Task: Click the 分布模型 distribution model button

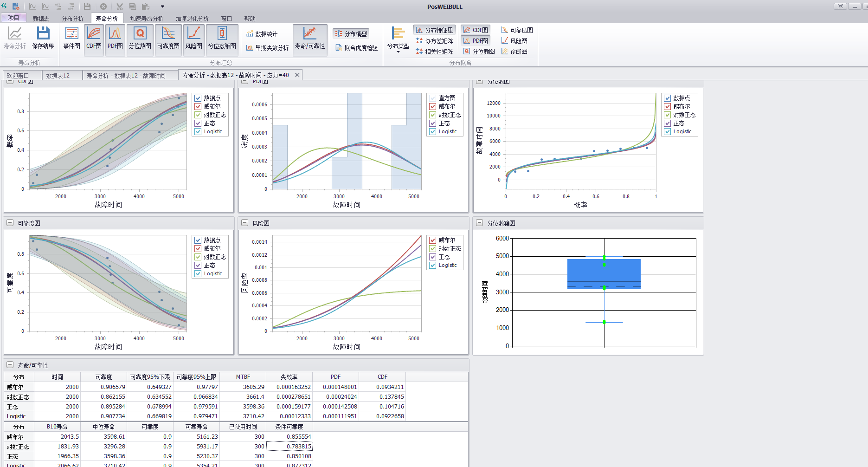Action: [351, 34]
